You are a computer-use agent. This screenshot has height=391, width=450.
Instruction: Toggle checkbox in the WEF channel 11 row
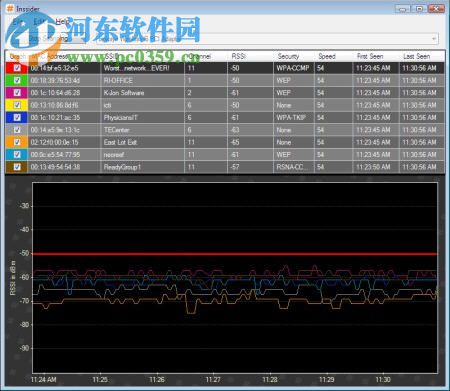point(17,154)
